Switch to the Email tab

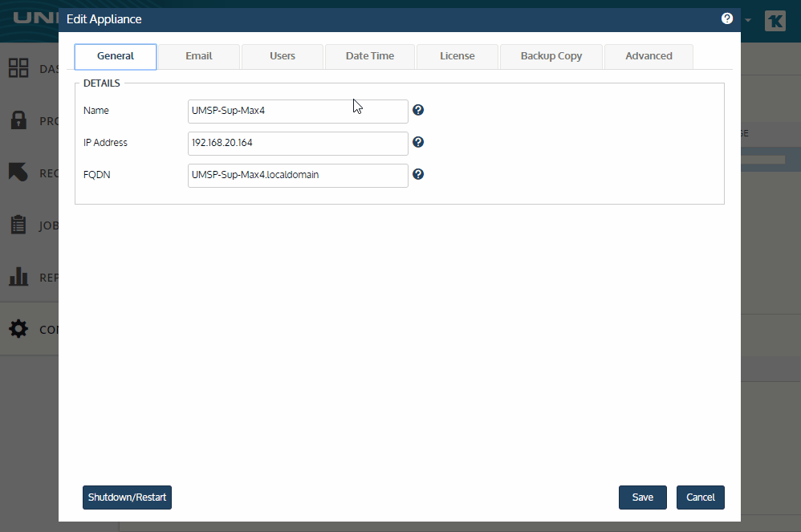click(199, 56)
